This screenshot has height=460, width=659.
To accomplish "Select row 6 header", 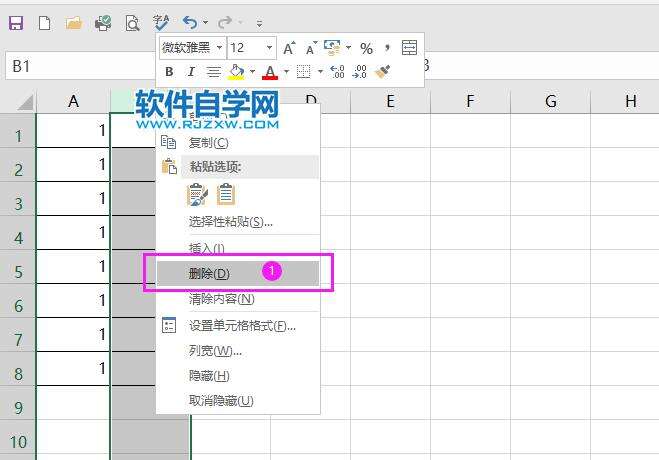I will click(18, 301).
